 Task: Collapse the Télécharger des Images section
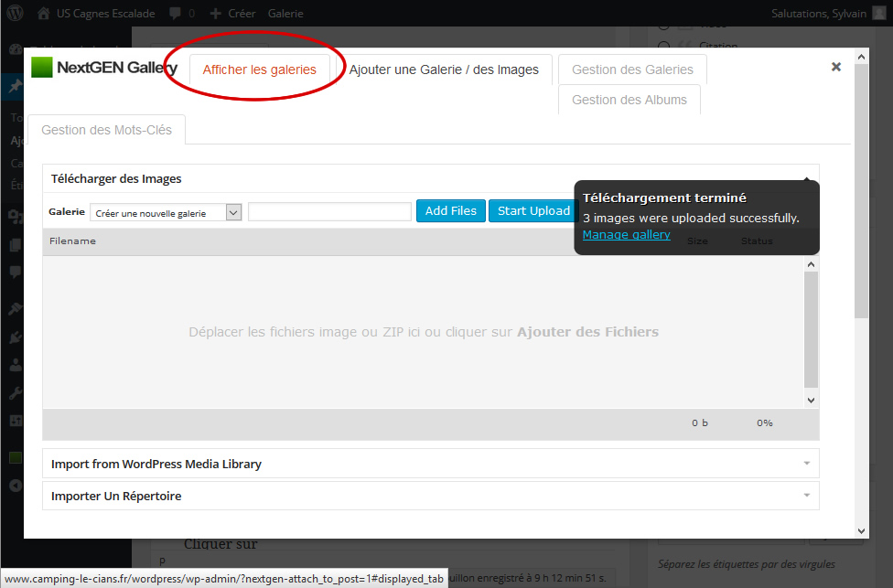(x=431, y=178)
